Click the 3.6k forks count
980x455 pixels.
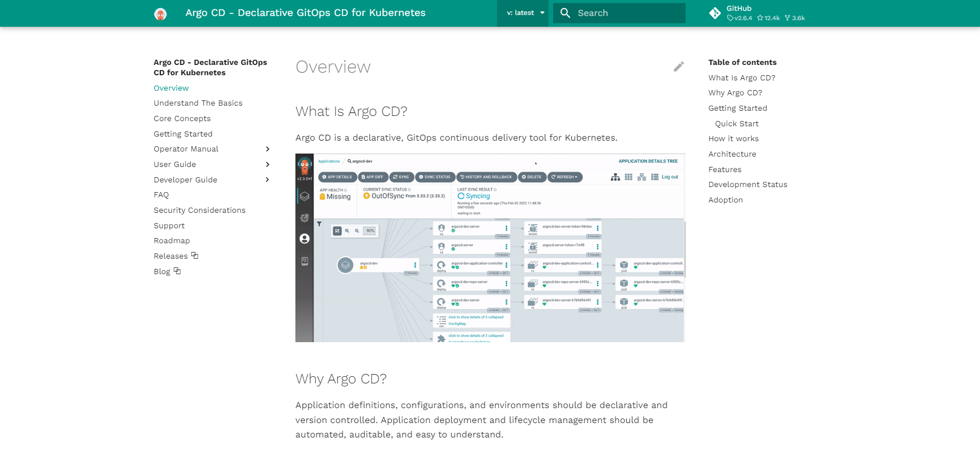[x=795, y=18]
